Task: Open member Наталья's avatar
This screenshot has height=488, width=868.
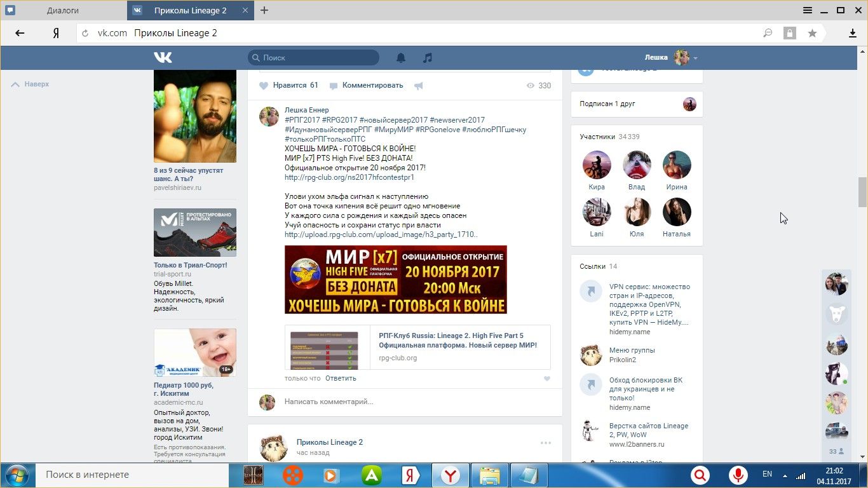Action: pyautogui.click(x=677, y=212)
